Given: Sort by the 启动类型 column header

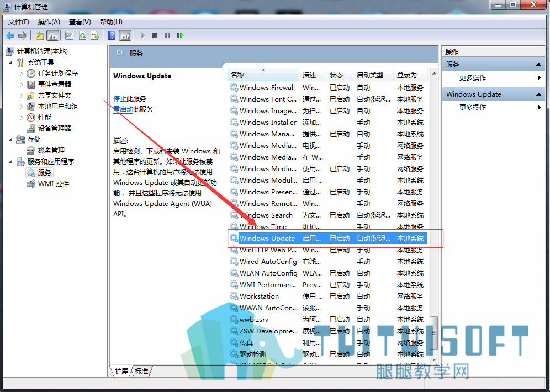Looking at the screenshot, I should click(x=370, y=75).
